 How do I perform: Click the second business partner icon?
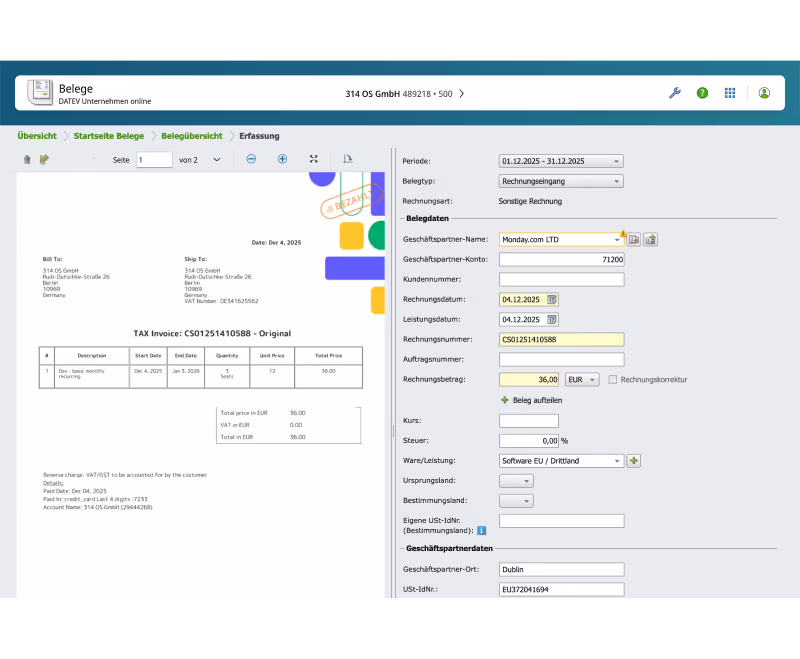click(651, 239)
